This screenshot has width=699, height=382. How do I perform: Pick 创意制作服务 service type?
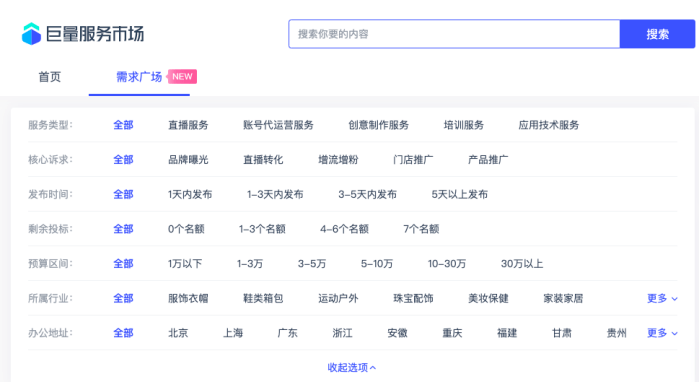[x=378, y=125]
